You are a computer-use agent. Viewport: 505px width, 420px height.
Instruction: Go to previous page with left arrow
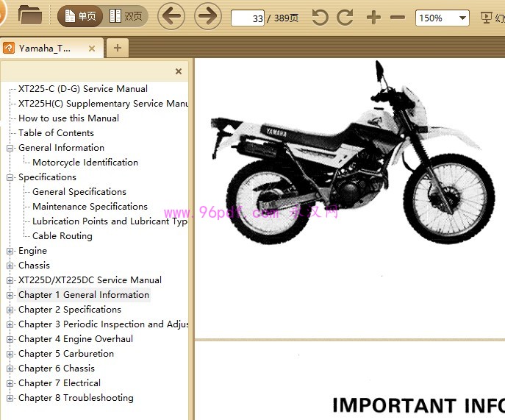pyautogui.click(x=171, y=15)
